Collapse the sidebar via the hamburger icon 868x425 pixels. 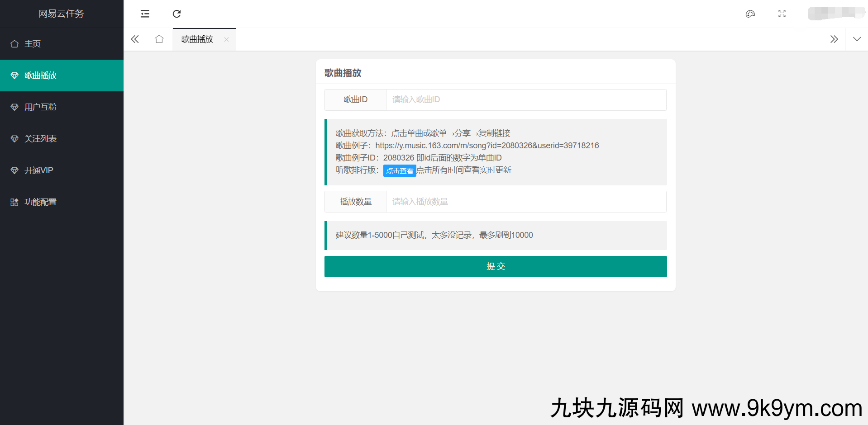(x=144, y=14)
